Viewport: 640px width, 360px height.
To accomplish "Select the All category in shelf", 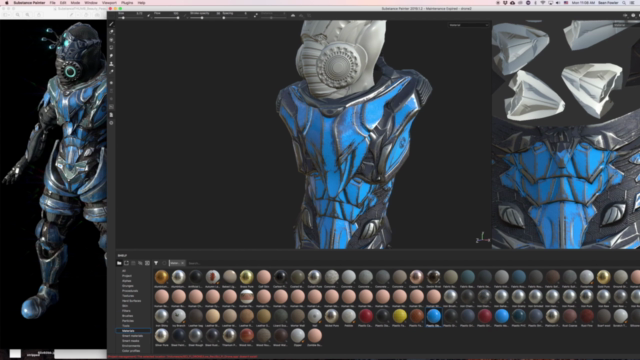I will 124,271.
